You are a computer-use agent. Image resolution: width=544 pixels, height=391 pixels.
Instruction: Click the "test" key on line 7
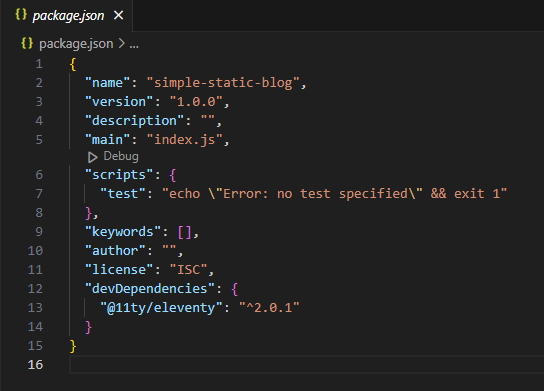(x=123, y=194)
